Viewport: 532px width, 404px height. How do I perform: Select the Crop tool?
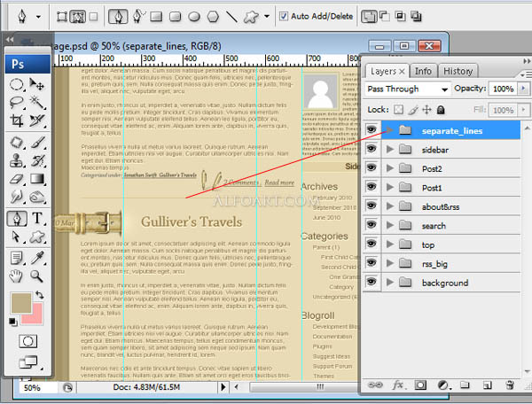(16, 120)
